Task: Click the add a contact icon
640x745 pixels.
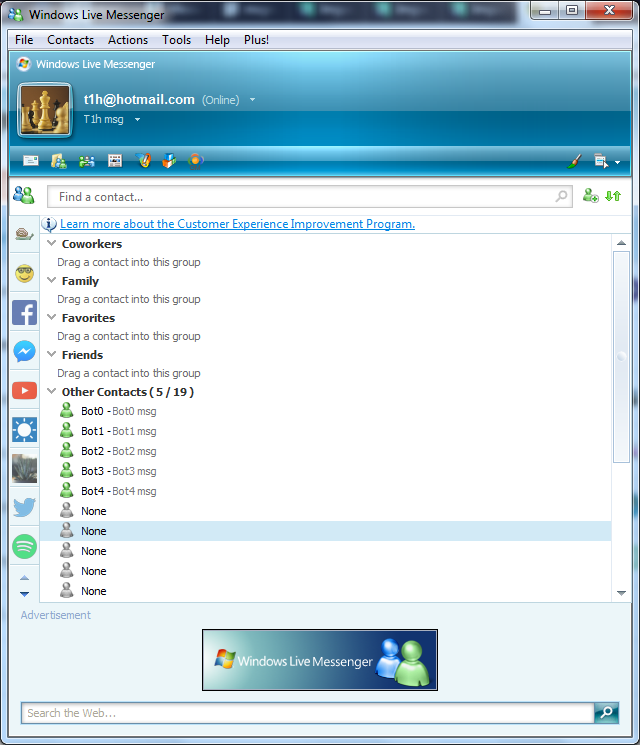Action: click(590, 197)
